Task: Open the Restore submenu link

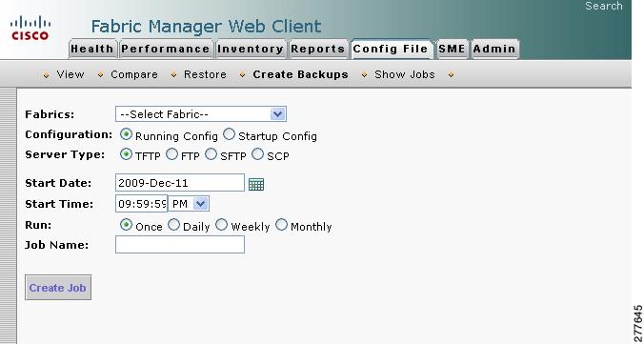Action: 205,74
